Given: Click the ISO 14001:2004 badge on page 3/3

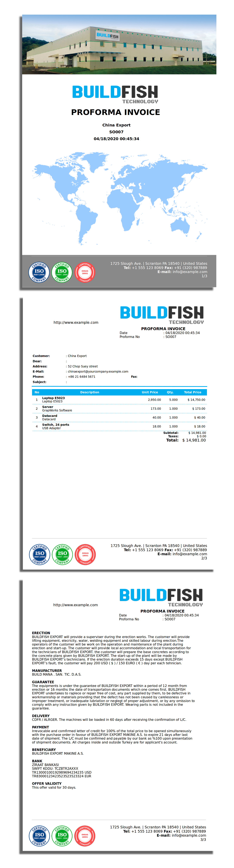Looking at the screenshot, I should (x=62, y=836).
